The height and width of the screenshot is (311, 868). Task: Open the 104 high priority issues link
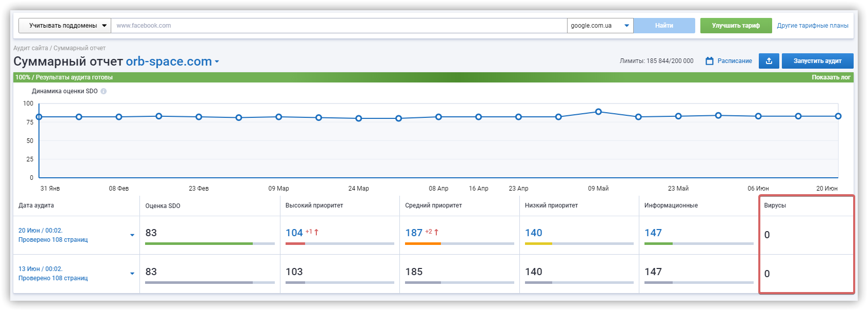[x=294, y=233]
